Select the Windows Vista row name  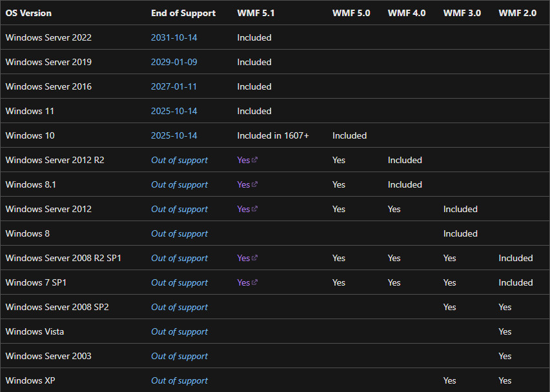pos(35,332)
